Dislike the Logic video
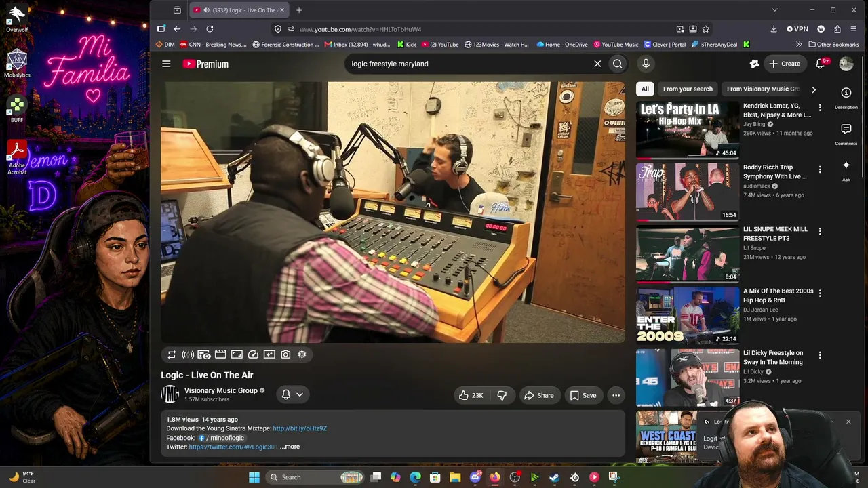868x488 pixels. pos(502,395)
